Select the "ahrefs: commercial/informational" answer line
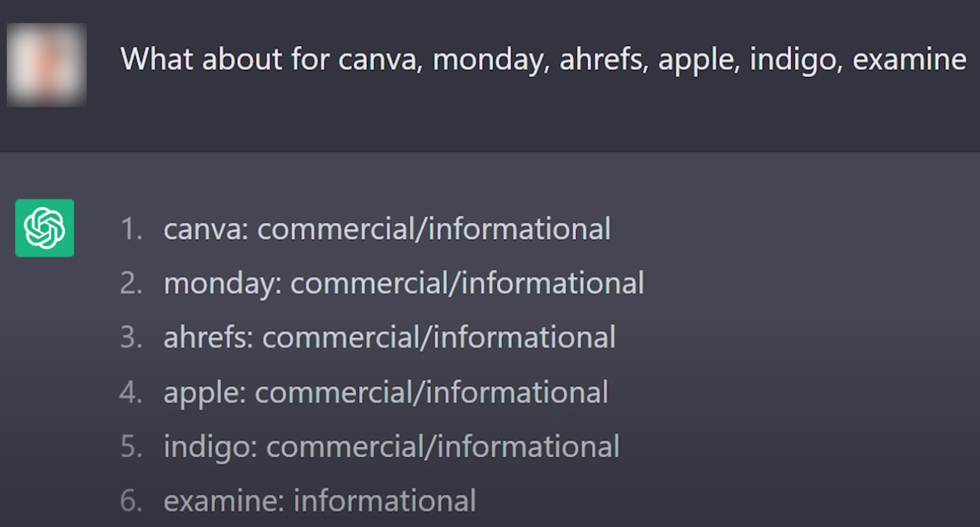The image size is (980, 527). [389, 337]
